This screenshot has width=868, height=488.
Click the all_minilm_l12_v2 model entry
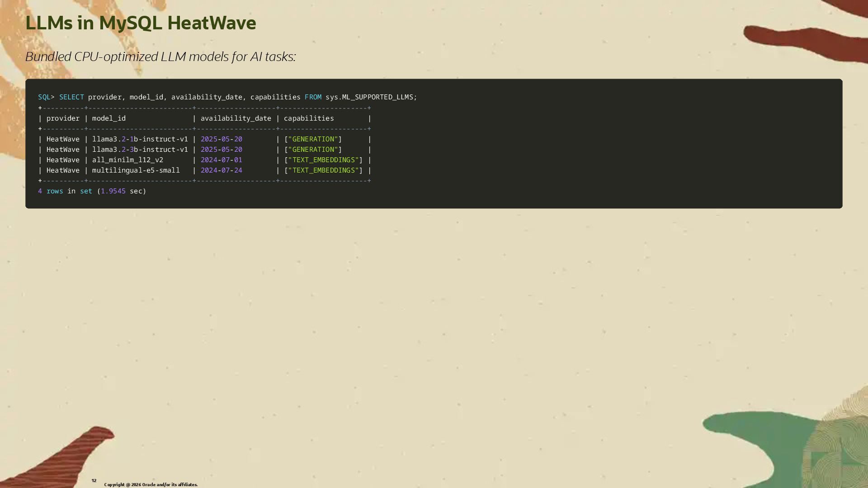coord(127,160)
